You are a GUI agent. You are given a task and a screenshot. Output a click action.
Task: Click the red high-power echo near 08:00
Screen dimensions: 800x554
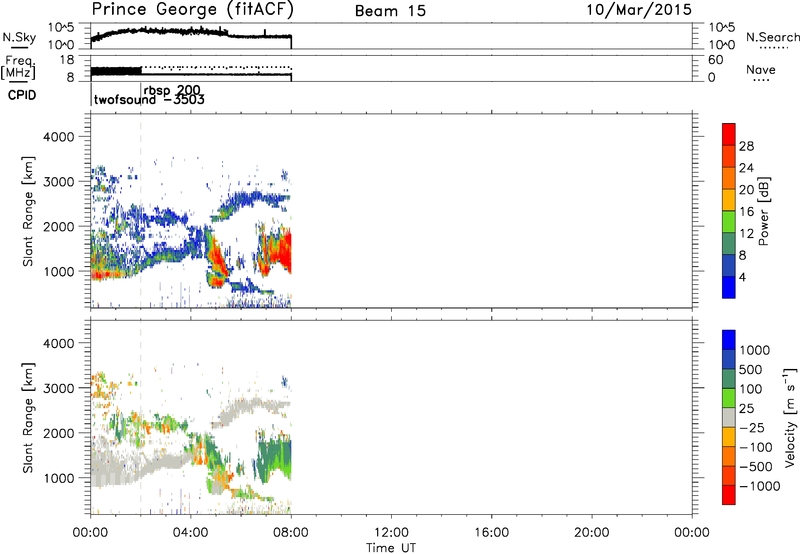[x=283, y=253]
